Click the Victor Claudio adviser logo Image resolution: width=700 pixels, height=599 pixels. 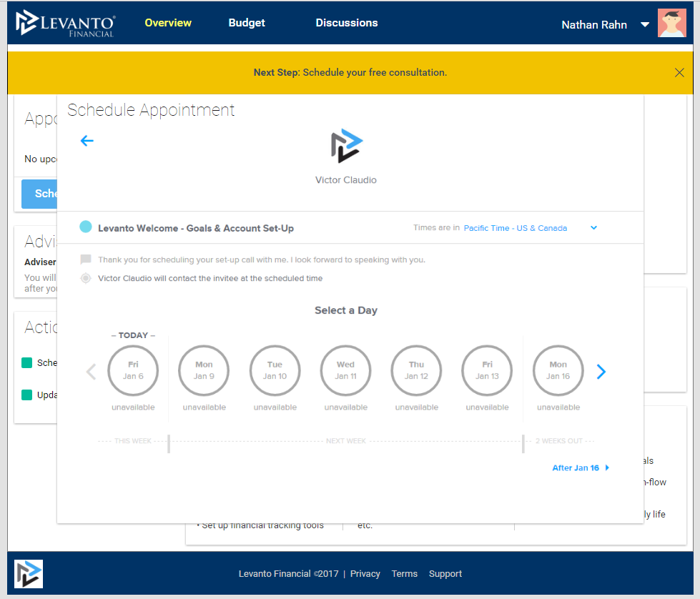(x=347, y=146)
